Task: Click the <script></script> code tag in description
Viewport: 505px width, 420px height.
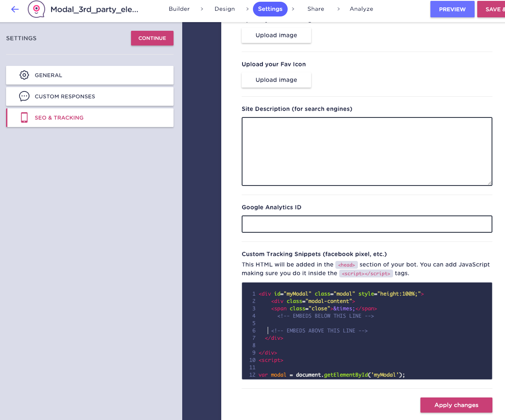Action: click(366, 273)
